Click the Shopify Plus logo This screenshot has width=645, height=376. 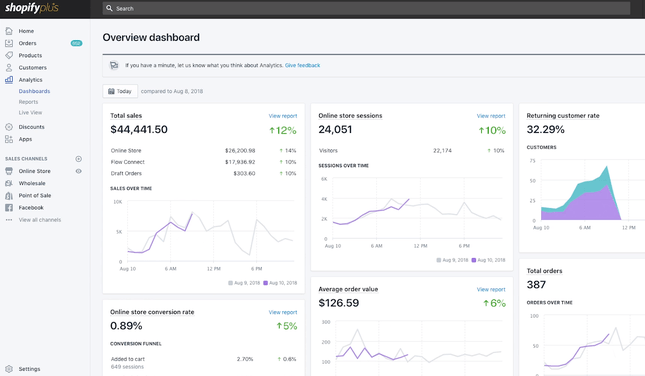click(x=32, y=8)
